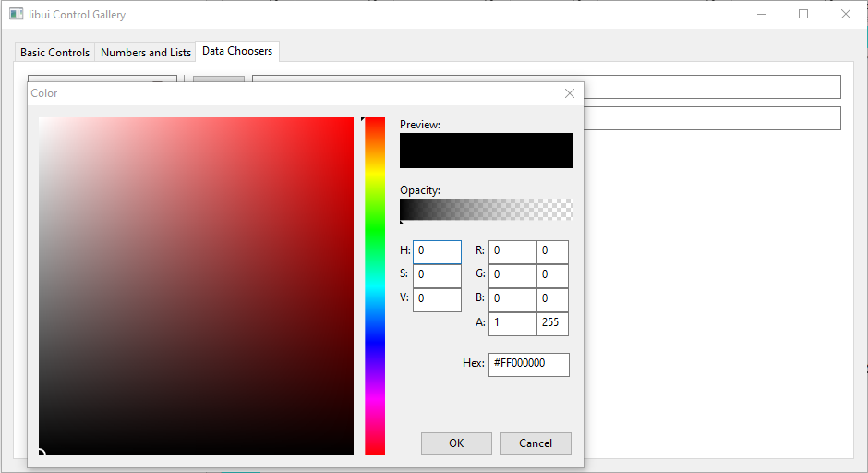Click the middle of the Opacity slider
The height and width of the screenshot is (473, 868).
tap(486, 210)
